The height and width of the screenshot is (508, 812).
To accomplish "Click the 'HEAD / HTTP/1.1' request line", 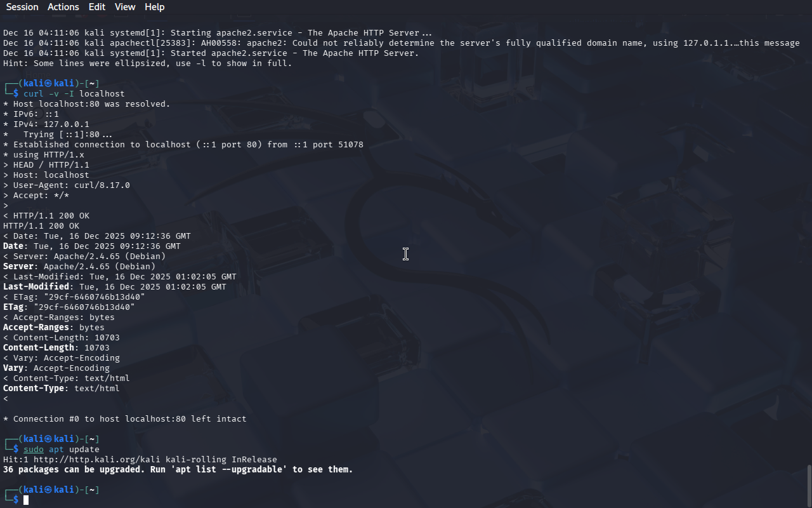I will (46, 165).
